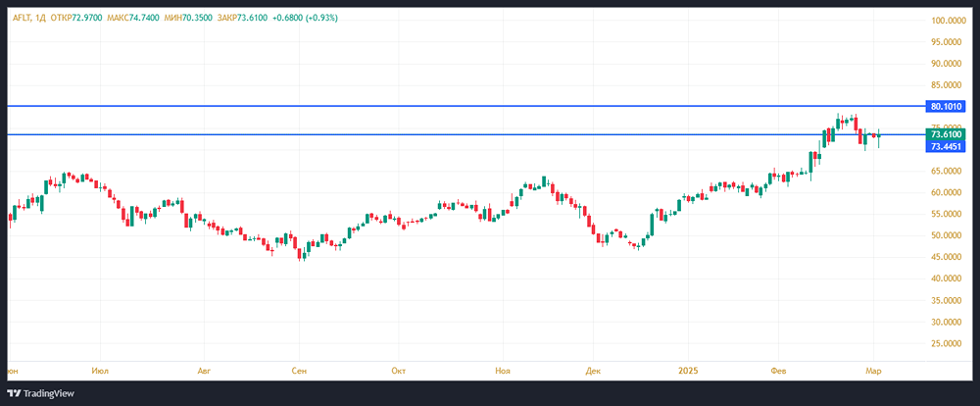980x406 pixels.
Task: Click the Ноя month on time axis
Action: [x=503, y=371]
